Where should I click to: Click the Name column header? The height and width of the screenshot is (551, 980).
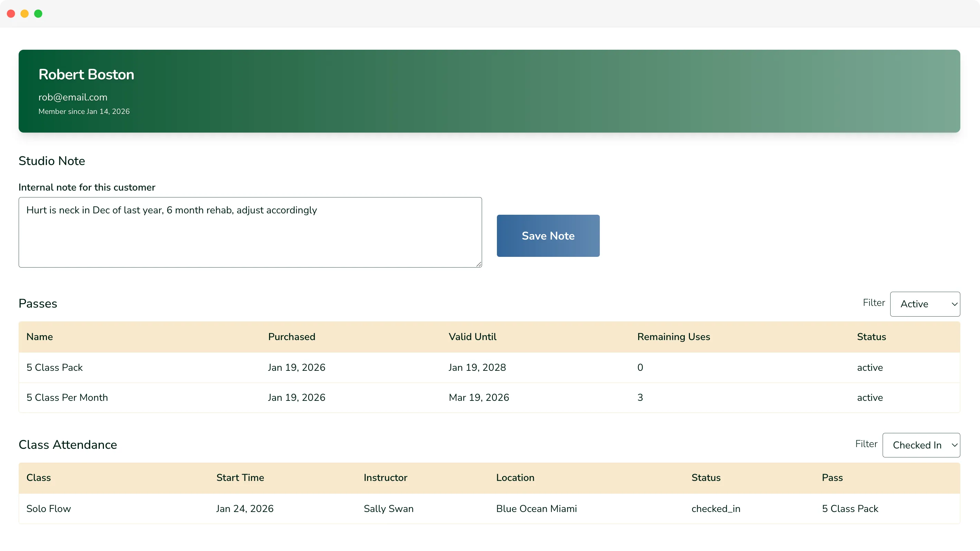pos(40,337)
